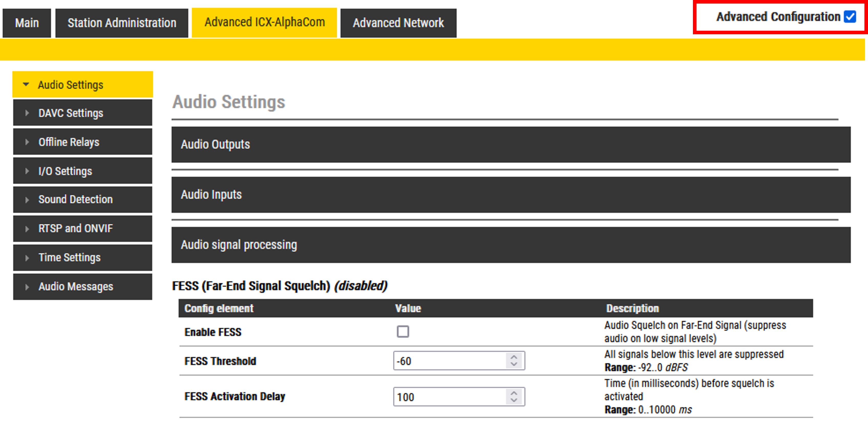Expand the DAVC Settings arrow icon

[27, 113]
